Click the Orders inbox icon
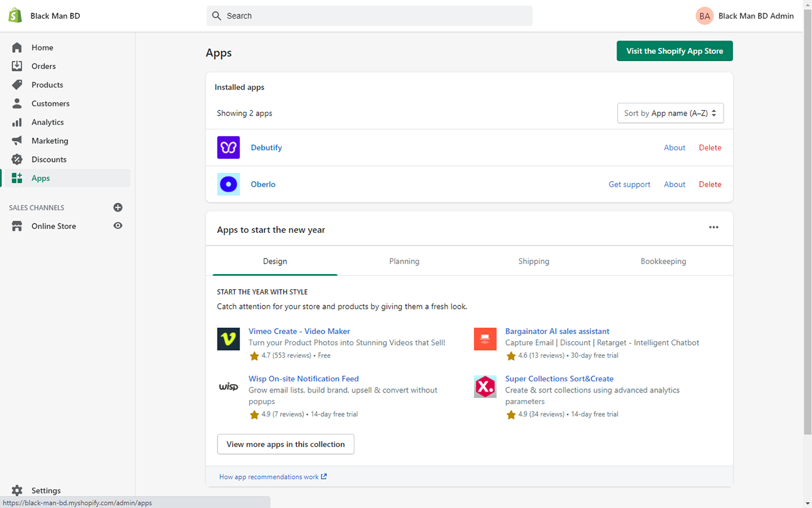This screenshot has height=508, width=812. click(x=17, y=66)
